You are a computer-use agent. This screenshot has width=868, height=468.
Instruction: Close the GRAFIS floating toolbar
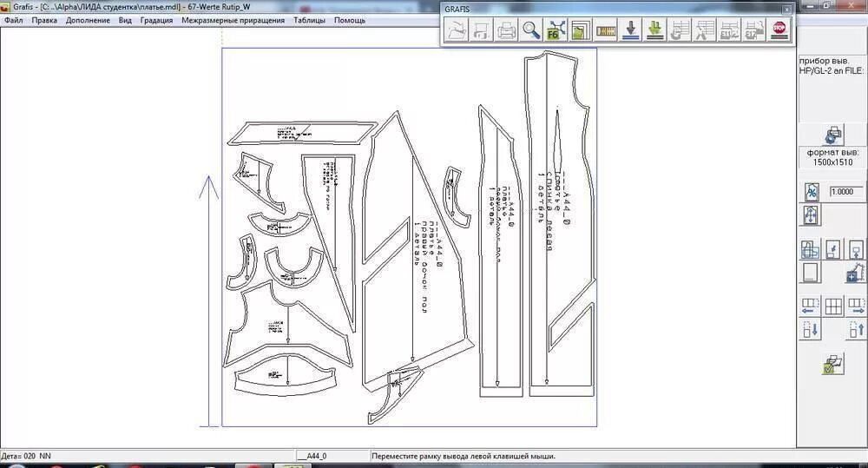tap(786, 10)
